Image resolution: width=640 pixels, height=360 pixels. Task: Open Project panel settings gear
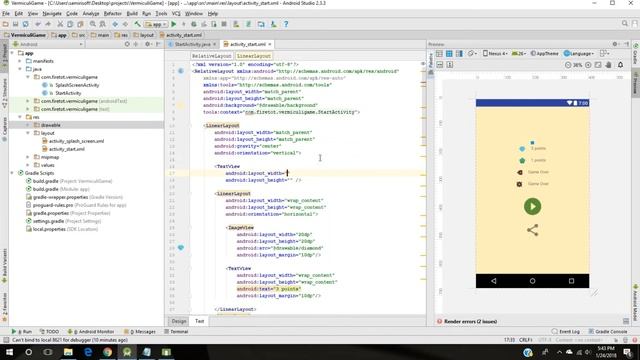pyautogui.click(x=148, y=44)
